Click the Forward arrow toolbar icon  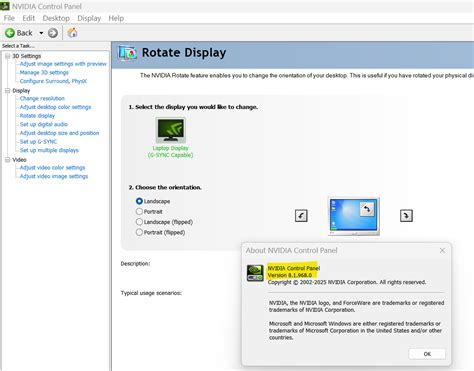pyautogui.click(x=53, y=33)
